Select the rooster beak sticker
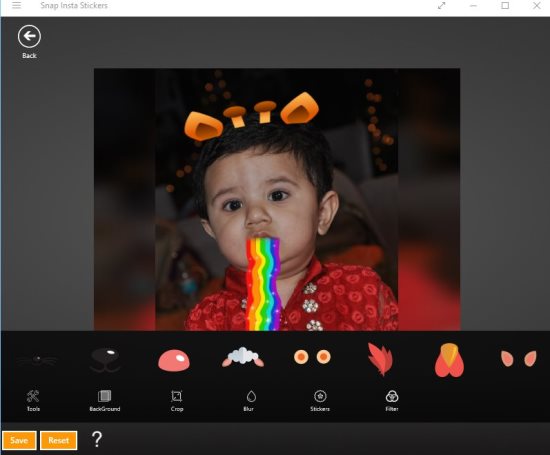 (449, 360)
